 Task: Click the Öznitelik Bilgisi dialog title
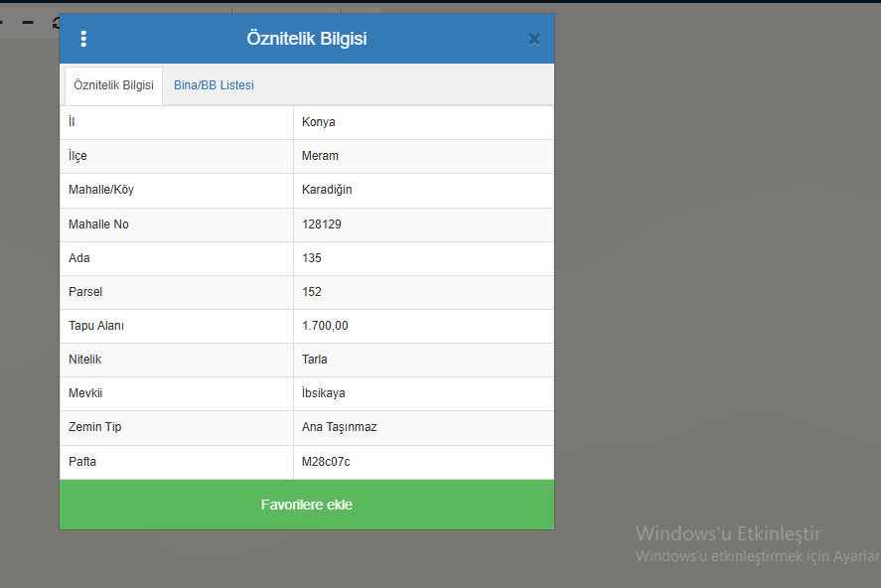coord(307,39)
